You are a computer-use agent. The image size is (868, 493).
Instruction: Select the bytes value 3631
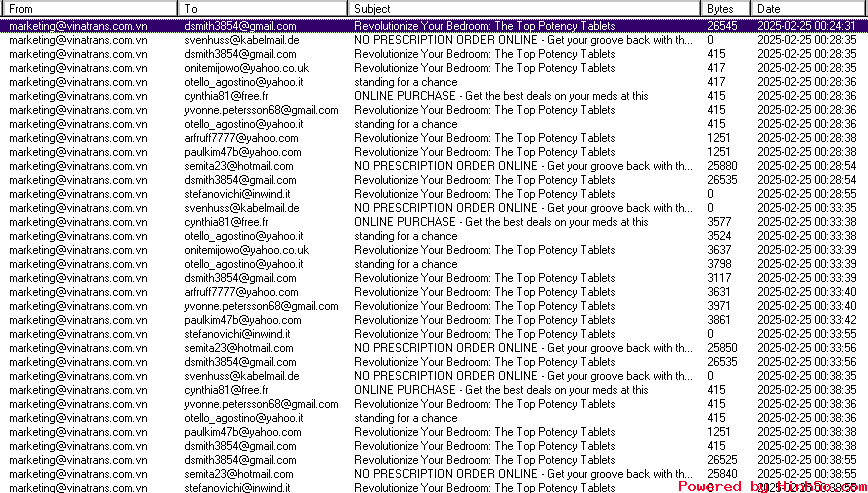(x=719, y=292)
